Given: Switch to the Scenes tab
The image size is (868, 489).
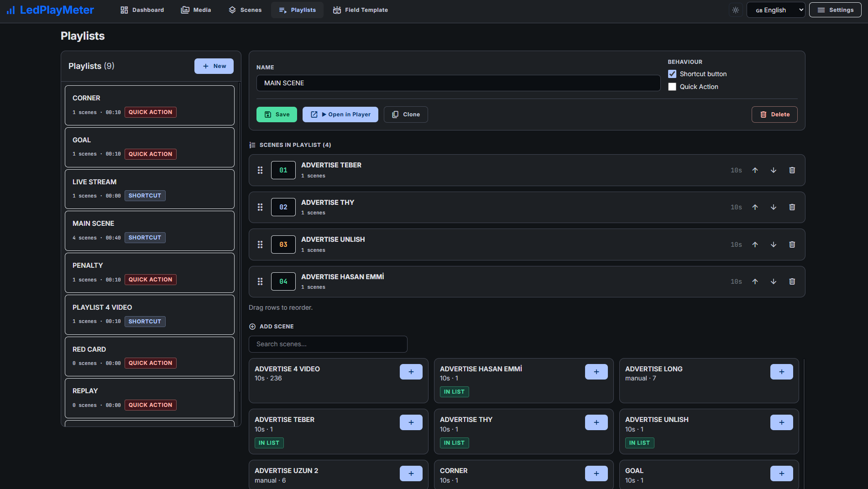Looking at the screenshot, I should coord(245,10).
